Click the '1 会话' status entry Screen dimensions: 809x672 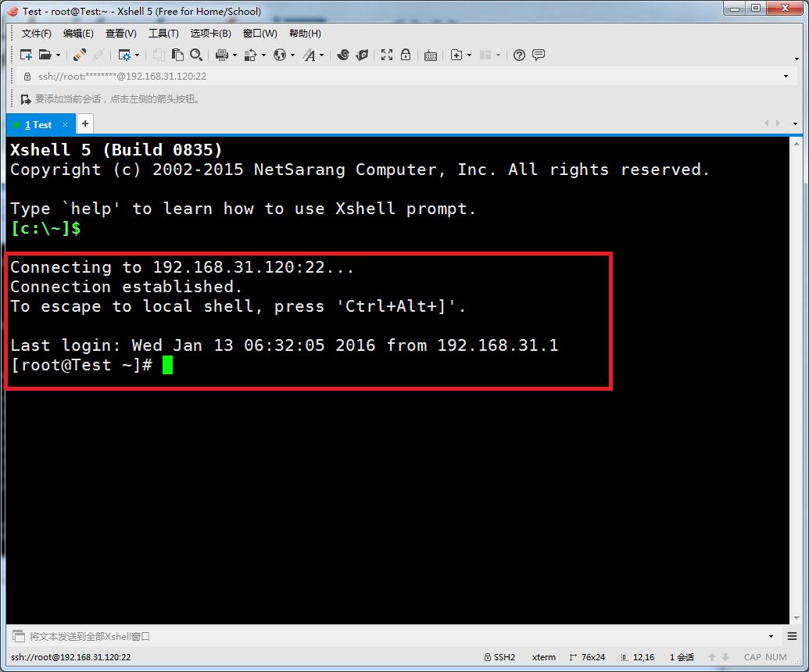682,657
